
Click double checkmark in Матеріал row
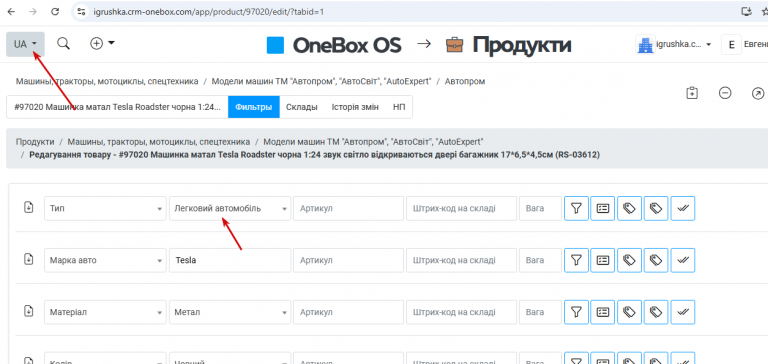click(x=683, y=312)
